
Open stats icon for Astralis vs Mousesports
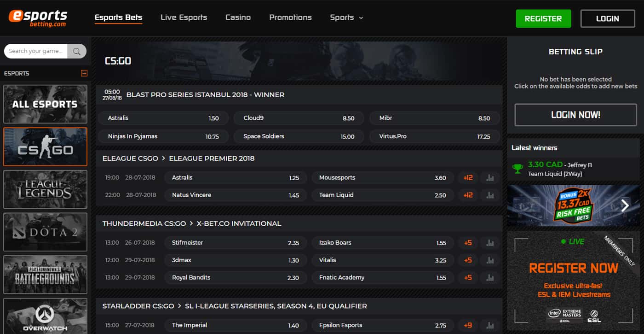coord(490,178)
